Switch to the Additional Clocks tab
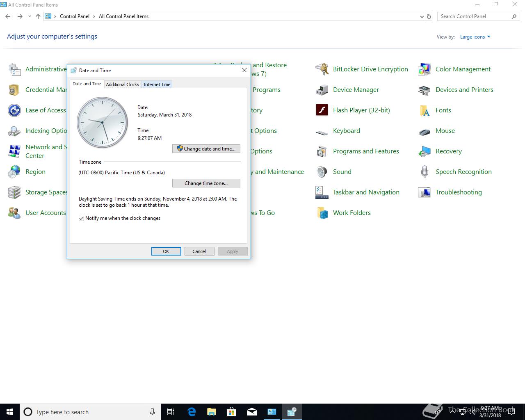The image size is (525, 420). click(122, 84)
